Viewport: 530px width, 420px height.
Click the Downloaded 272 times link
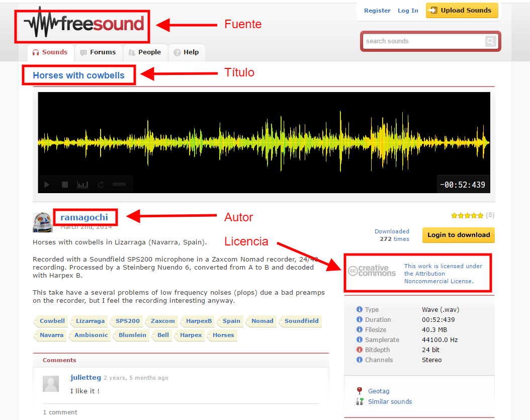tap(392, 235)
